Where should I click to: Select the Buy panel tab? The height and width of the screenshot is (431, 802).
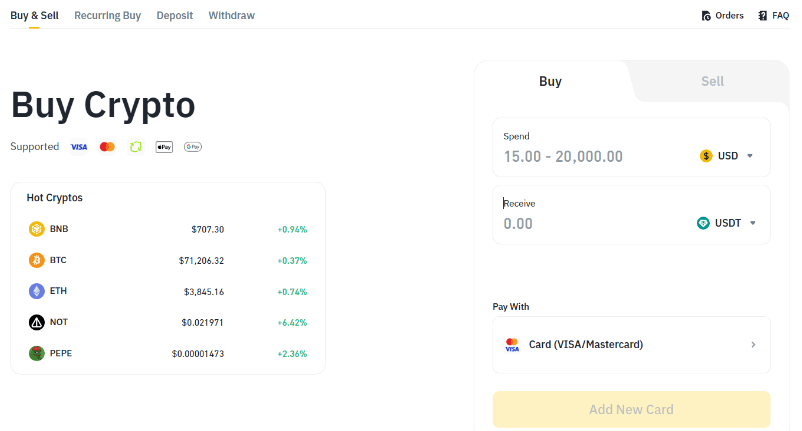pos(550,81)
